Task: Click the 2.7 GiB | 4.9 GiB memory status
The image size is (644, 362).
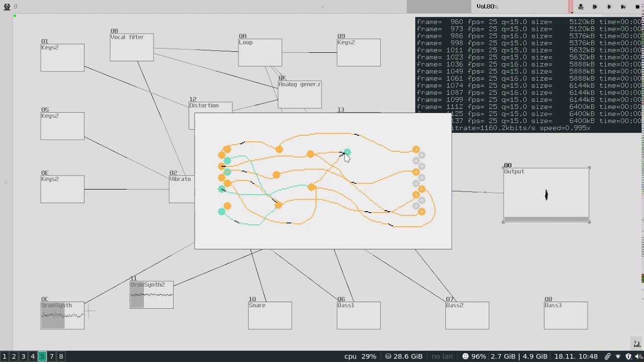Action: 519,356
